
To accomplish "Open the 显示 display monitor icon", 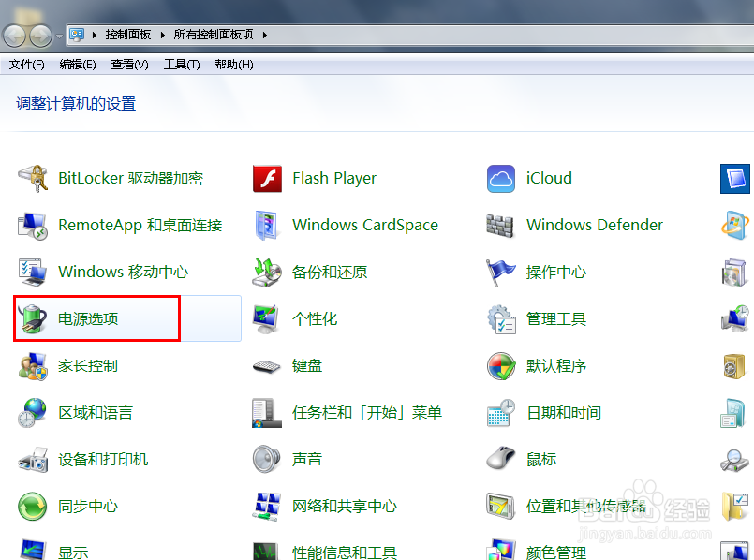I will (x=33, y=550).
